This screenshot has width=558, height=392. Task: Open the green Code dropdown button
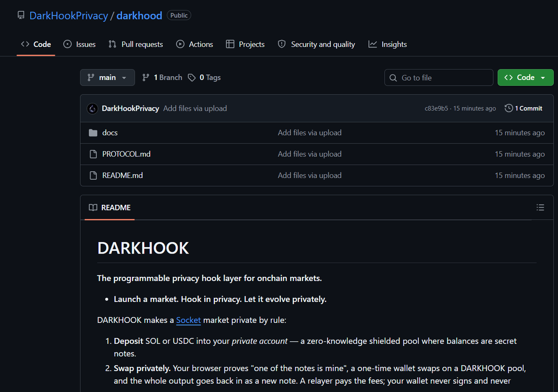(525, 78)
